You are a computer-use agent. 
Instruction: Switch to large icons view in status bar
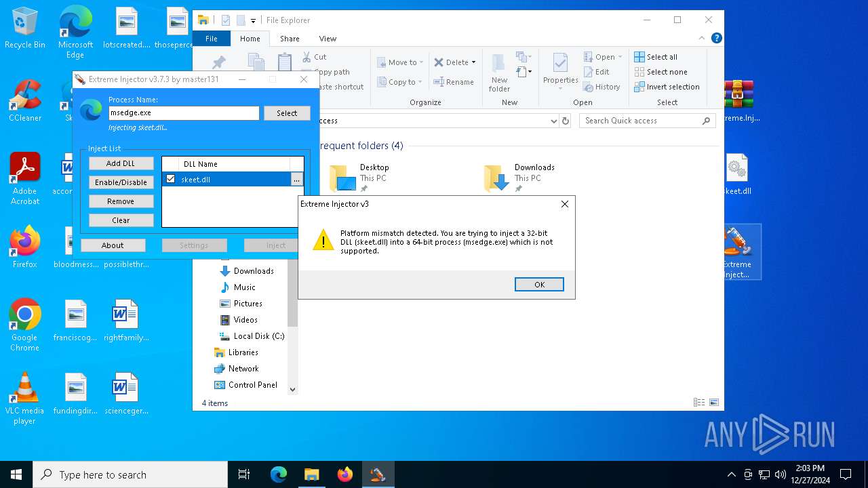[x=713, y=403]
